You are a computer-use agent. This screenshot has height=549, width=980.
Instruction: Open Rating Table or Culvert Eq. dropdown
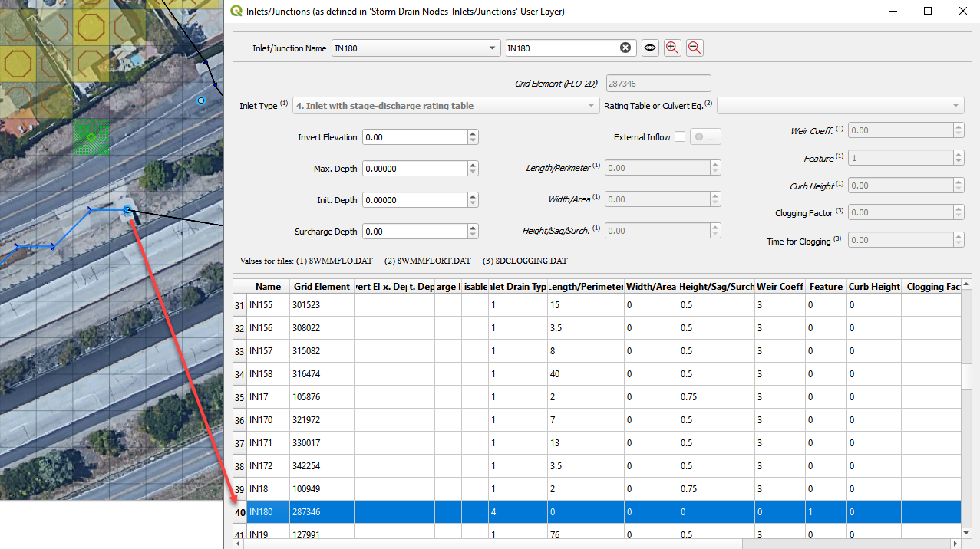pos(955,106)
